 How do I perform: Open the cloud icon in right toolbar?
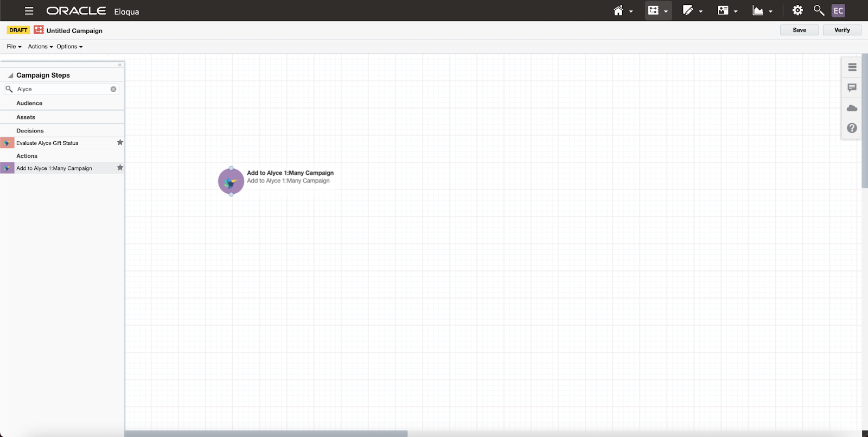click(852, 108)
